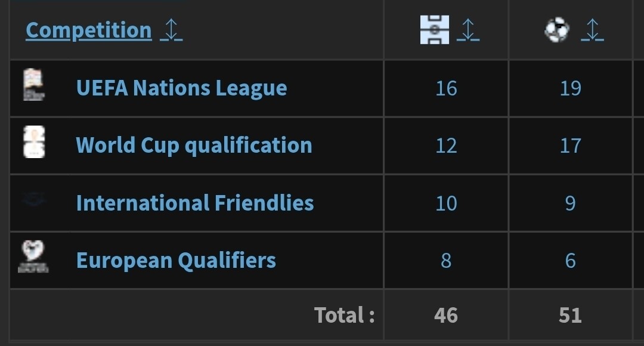Viewport: 644px width, 346px height.
Task: Click the 12 matches for World Cup qualification
Action: tap(446, 146)
